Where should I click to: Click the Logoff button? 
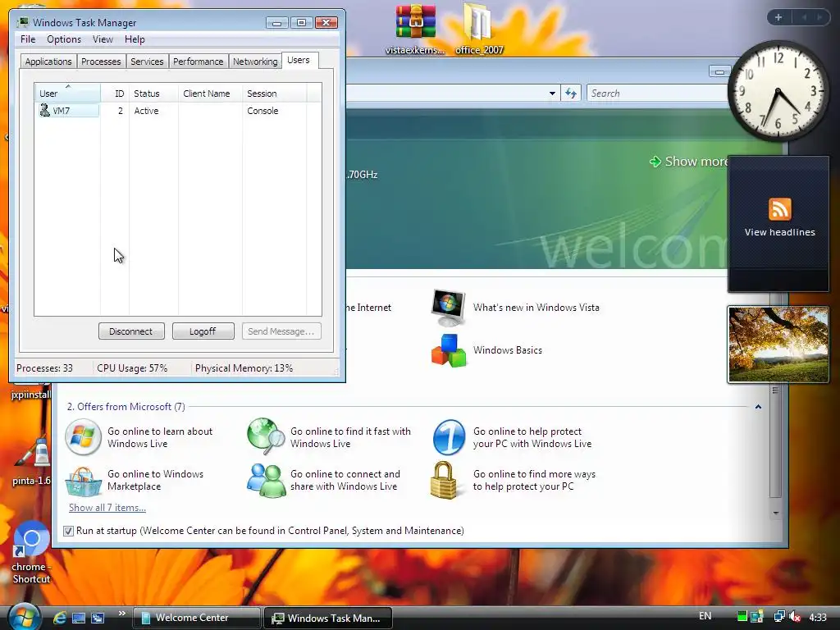[203, 331]
